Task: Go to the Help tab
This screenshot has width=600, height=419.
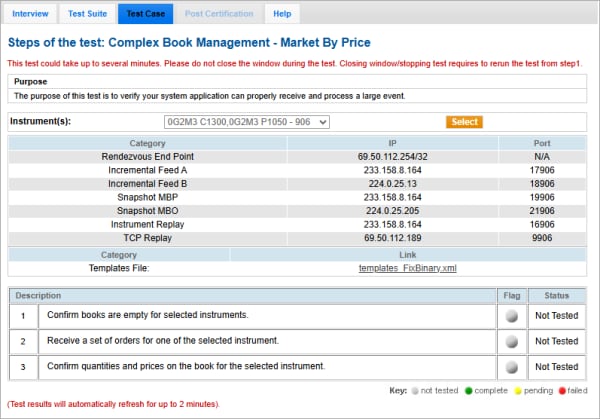Action: click(282, 14)
